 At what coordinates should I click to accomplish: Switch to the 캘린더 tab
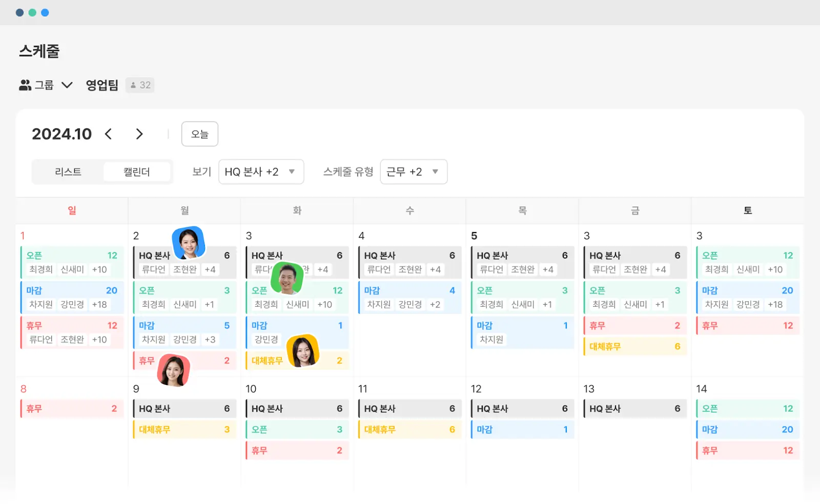[137, 172]
